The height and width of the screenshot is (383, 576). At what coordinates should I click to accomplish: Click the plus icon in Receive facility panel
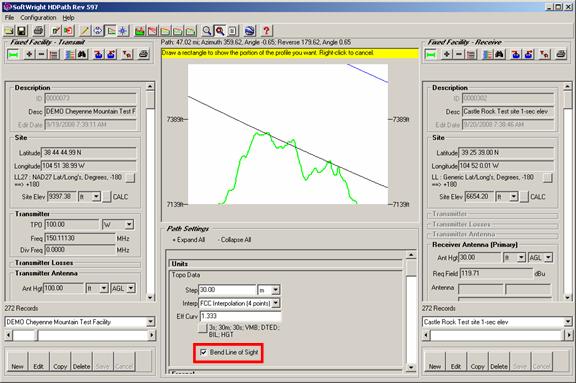click(x=446, y=55)
